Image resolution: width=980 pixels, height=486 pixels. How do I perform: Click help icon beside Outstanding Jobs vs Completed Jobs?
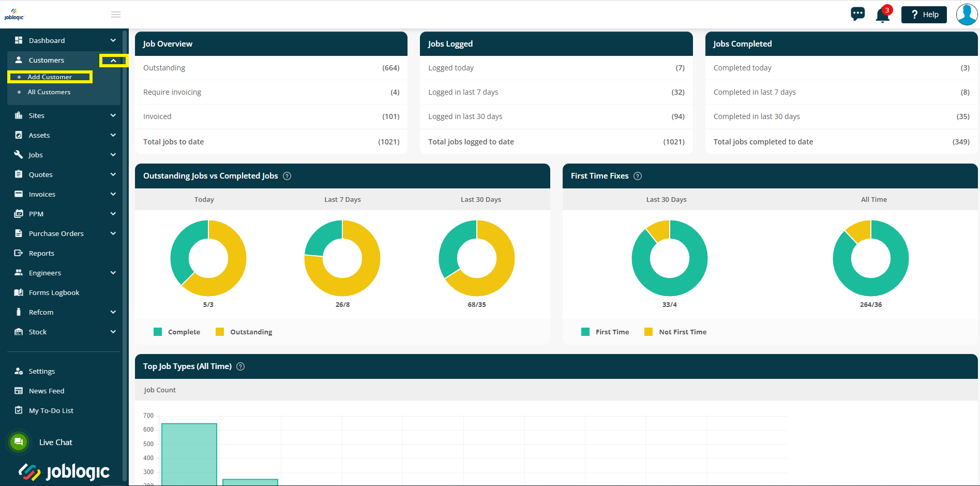(x=287, y=176)
